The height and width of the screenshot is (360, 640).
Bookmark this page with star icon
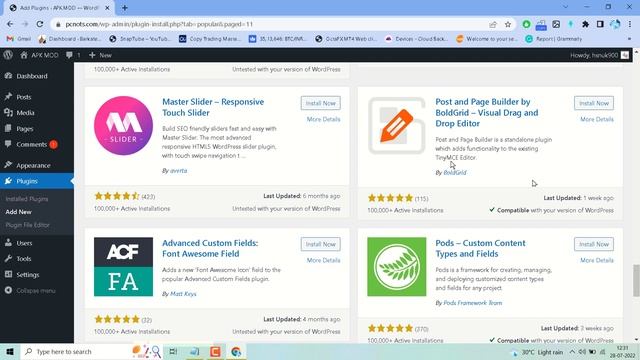click(x=508, y=24)
